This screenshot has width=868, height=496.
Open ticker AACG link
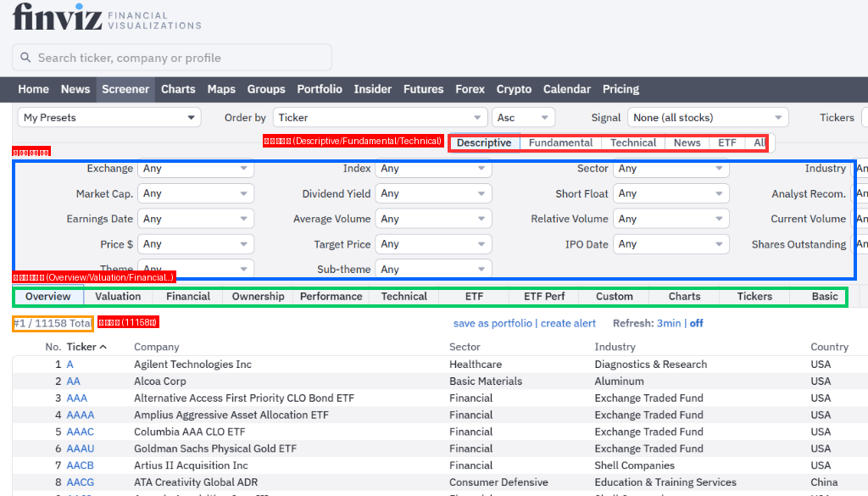81,482
